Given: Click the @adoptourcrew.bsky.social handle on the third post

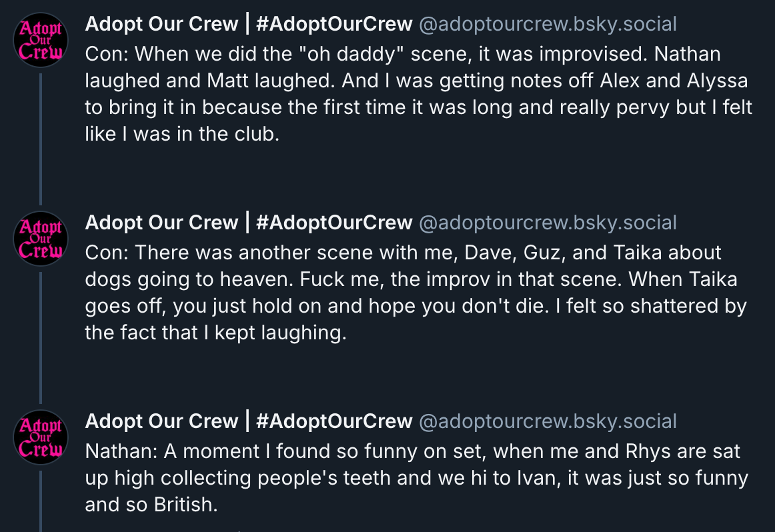Looking at the screenshot, I should [x=547, y=421].
